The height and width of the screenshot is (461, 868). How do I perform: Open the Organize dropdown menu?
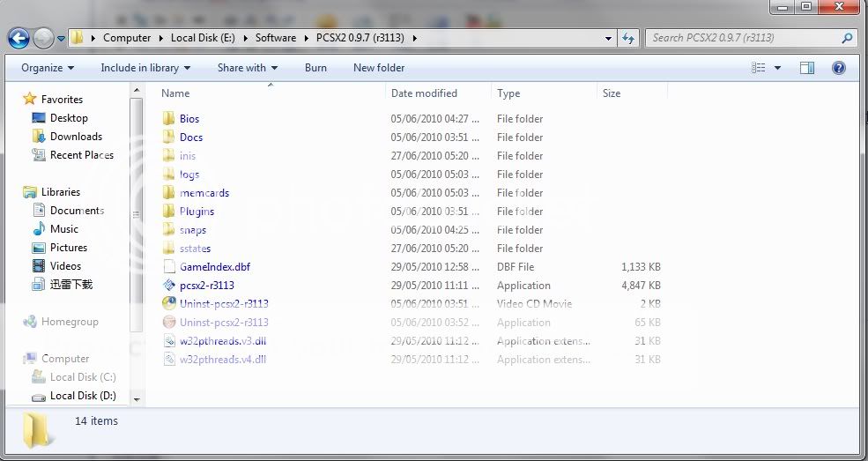click(x=48, y=68)
